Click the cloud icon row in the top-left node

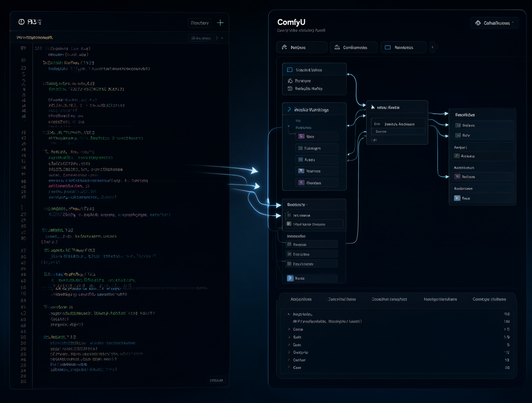314,81
